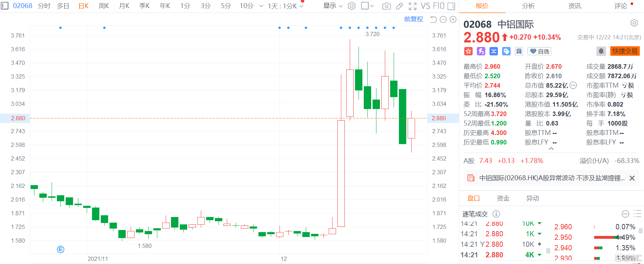Open the 1天:1分K period dropdown
Viewport: 644px width, 264px height.
pos(286,6)
